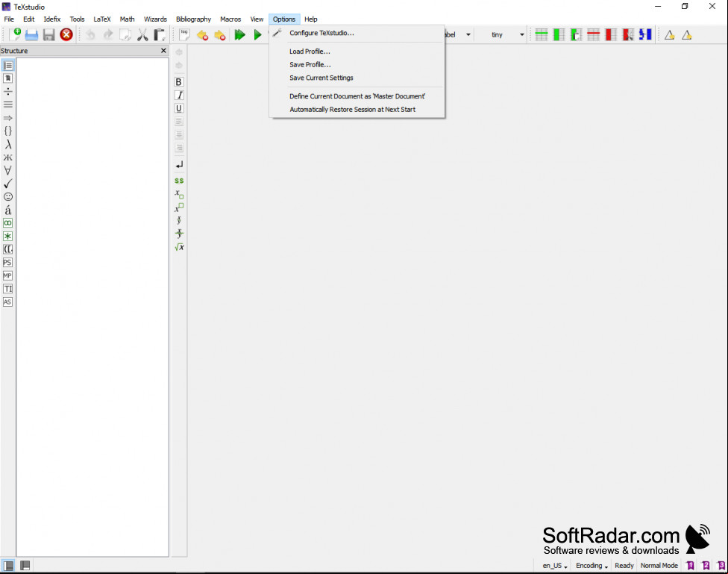Insert a square root with the √x icon

[x=179, y=247]
